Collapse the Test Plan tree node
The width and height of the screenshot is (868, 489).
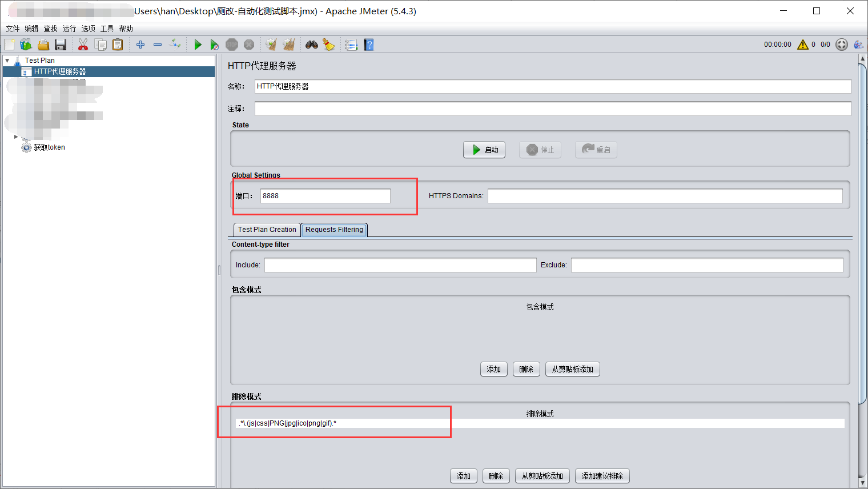coord(7,60)
